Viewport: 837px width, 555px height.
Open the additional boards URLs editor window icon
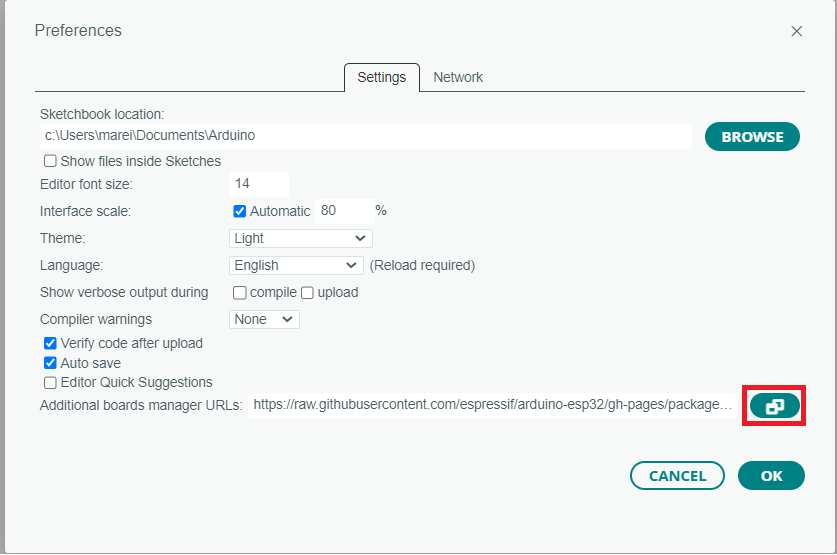point(775,407)
